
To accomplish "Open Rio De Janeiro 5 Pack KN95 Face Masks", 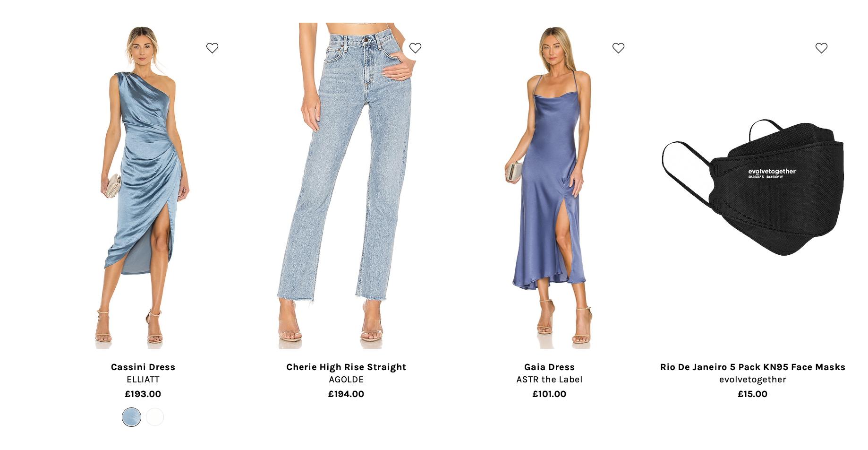I will [753, 367].
